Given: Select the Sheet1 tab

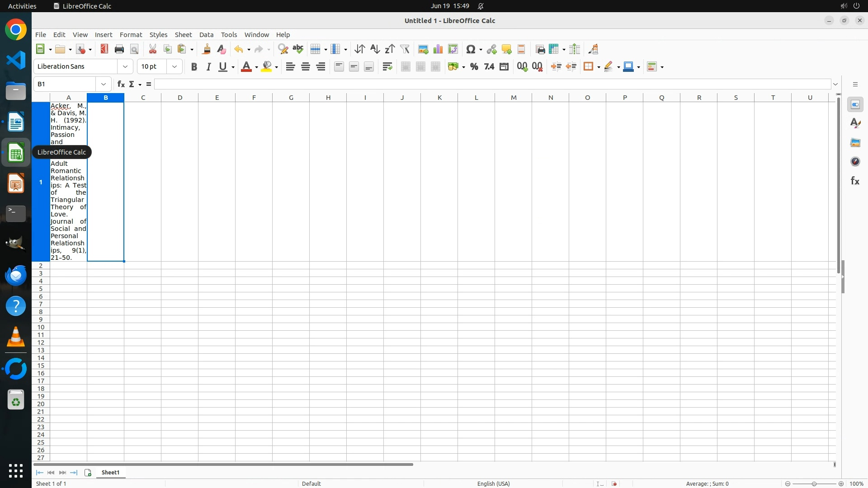Looking at the screenshot, I should click(110, 473).
